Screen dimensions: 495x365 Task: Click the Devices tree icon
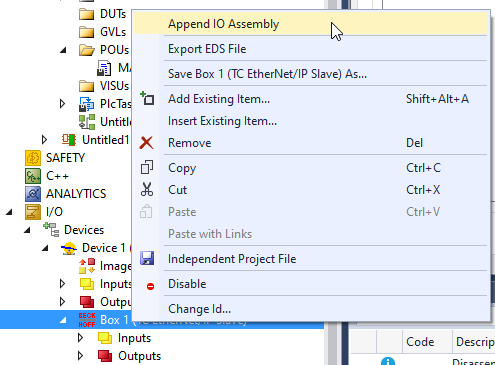coord(51,230)
